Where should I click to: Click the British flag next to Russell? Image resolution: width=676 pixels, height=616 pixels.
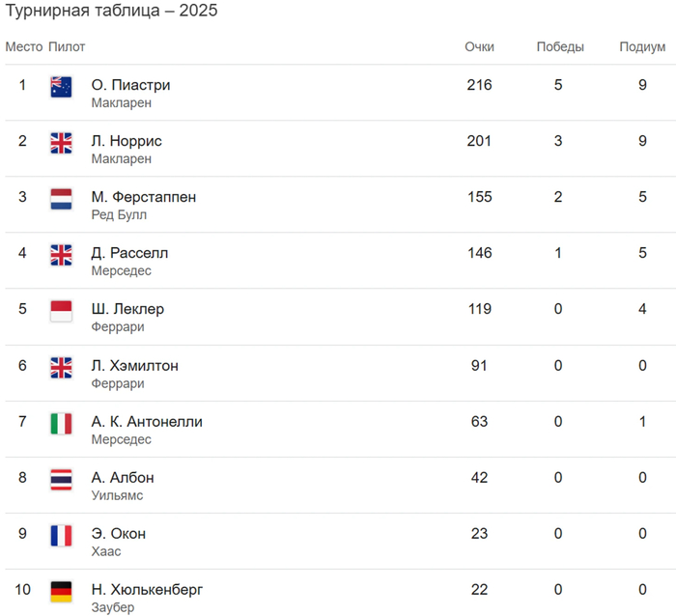tap(61, 255)
